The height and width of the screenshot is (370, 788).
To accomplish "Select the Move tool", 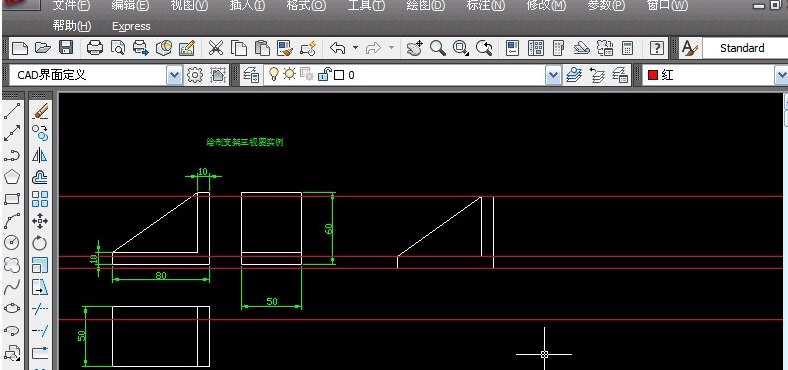I will tap(40, 221).
